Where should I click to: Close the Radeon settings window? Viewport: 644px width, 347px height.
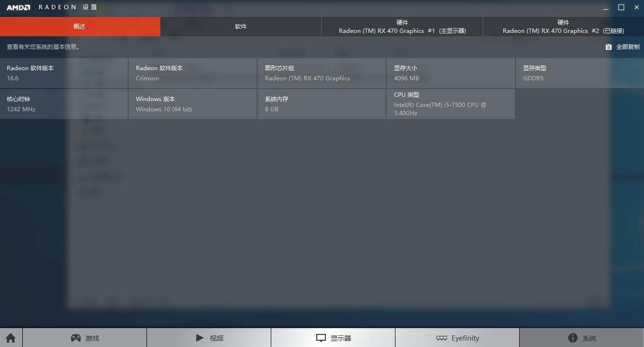coord(637,7)
